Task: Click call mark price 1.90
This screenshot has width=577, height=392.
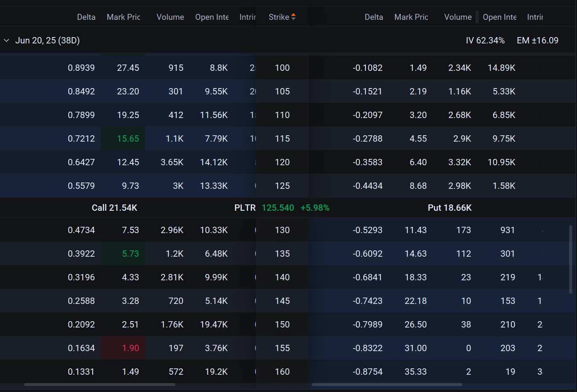Action: point(131,348)
